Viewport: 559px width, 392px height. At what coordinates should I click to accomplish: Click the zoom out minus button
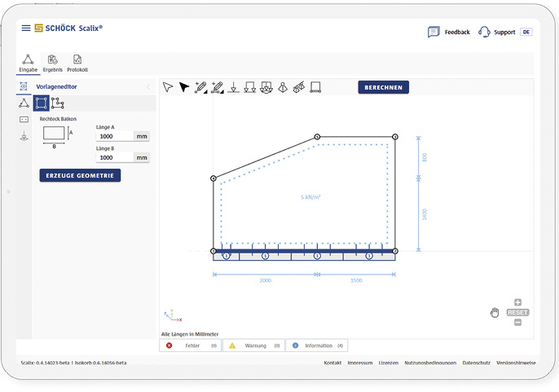[517, 323]
